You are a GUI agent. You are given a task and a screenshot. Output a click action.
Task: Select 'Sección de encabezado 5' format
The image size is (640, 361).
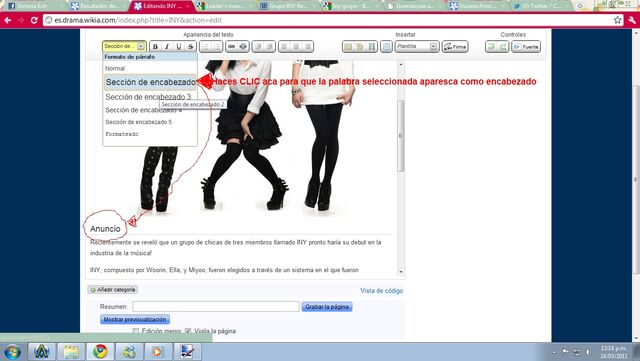pos(139,122)
